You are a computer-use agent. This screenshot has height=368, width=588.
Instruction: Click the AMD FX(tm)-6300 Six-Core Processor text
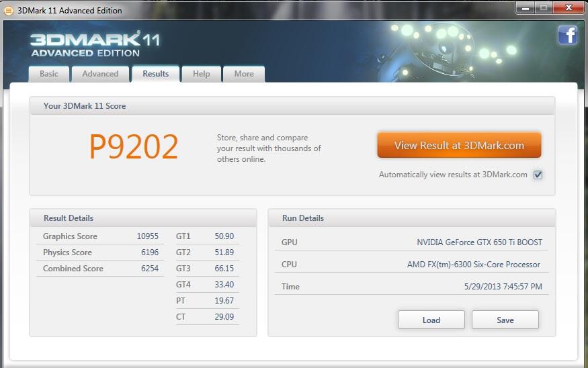point(474,265)
